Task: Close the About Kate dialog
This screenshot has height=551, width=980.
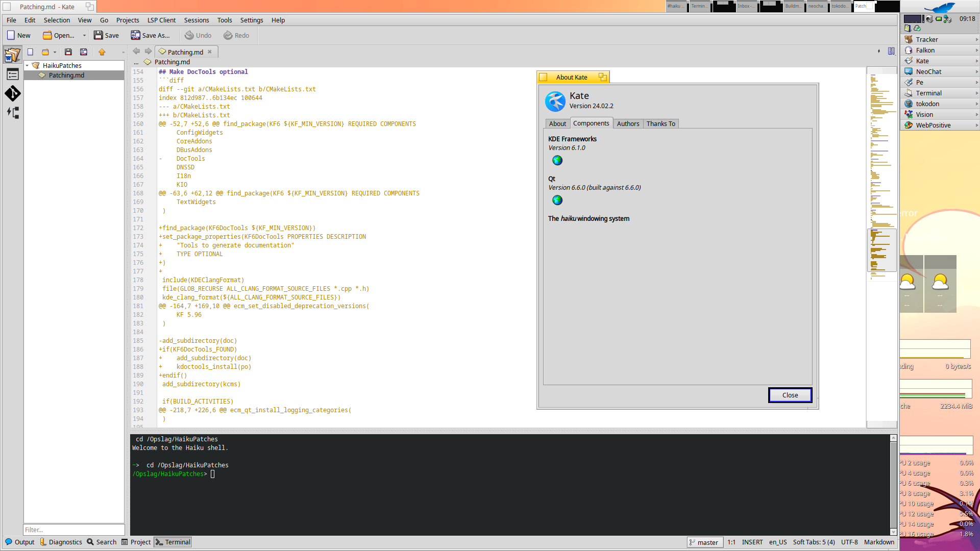Action: pos(790,395)
